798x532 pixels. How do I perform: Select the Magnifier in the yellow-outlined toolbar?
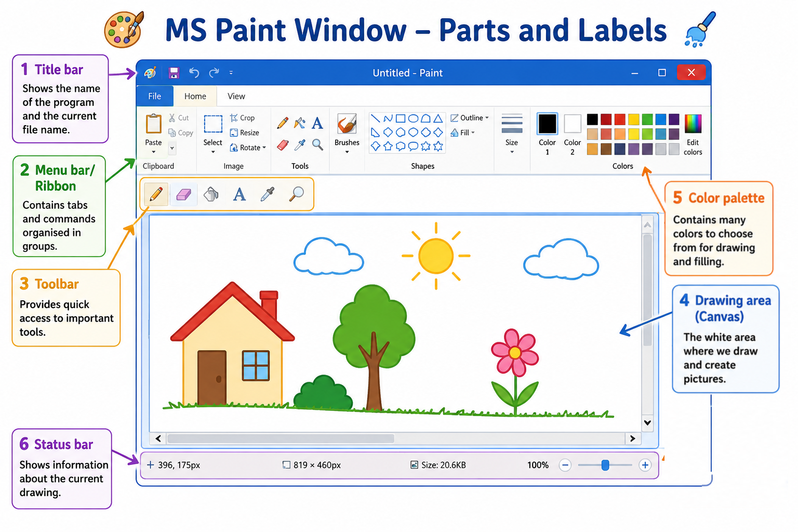296,194
